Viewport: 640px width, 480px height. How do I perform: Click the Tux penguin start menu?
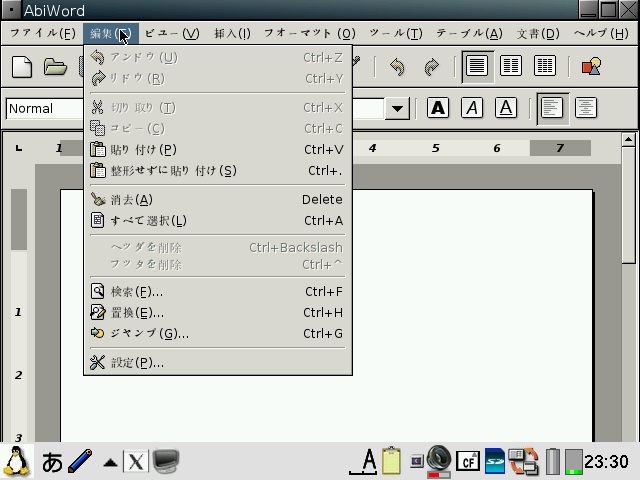(17, 461)
